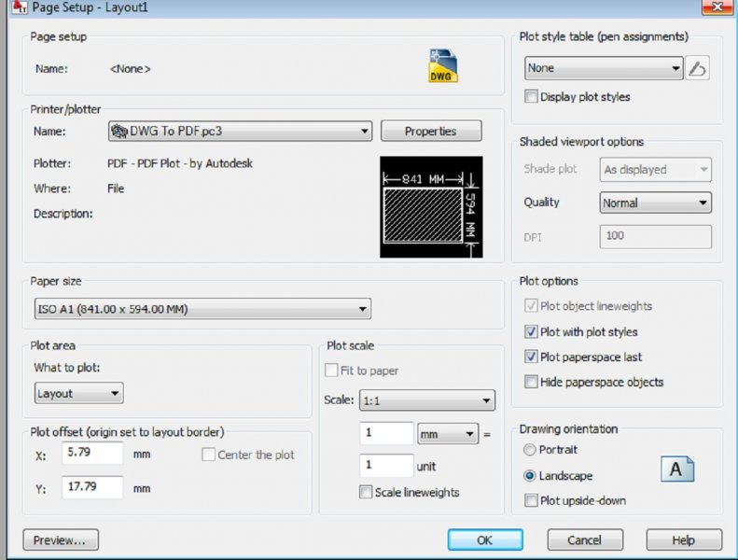The image size is (738, 560).
Task: Open the Shade plot As displayed dropdown
Action: 656,170
